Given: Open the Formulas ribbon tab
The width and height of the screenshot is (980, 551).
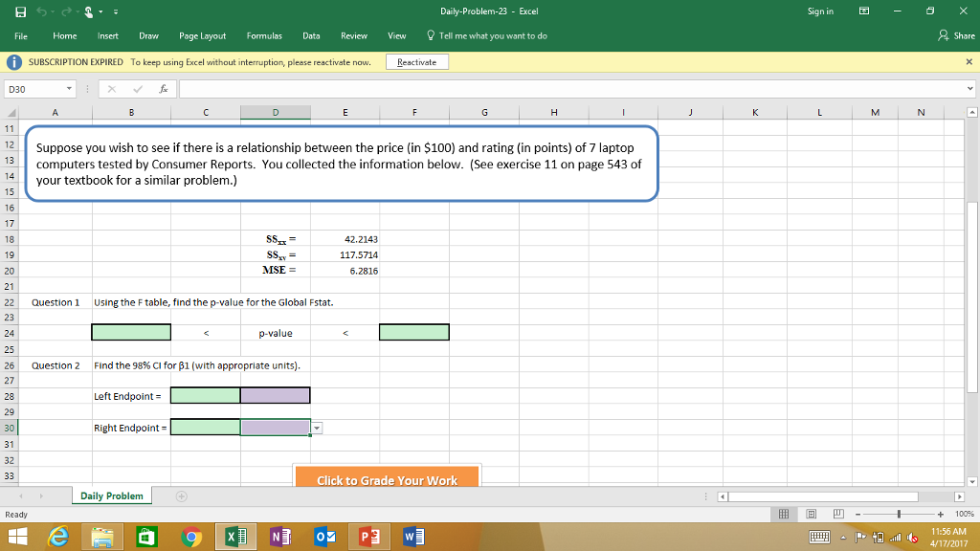Looking at the screenshot, I should (263, 35).
